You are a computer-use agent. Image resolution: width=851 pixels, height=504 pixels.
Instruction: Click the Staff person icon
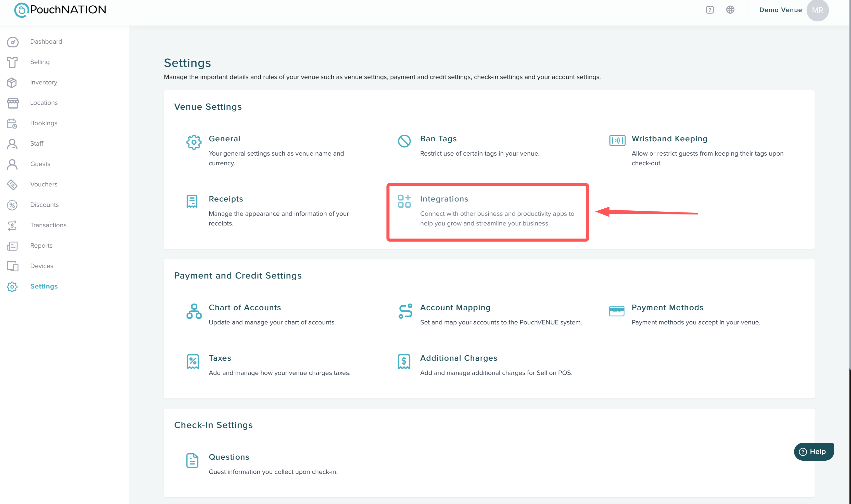(x=12, y=144)
